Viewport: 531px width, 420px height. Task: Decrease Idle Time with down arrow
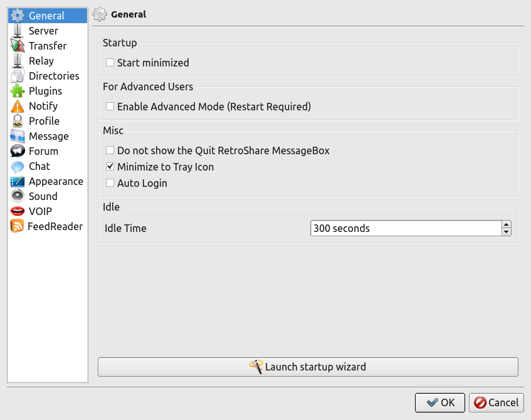click(507, 232)
